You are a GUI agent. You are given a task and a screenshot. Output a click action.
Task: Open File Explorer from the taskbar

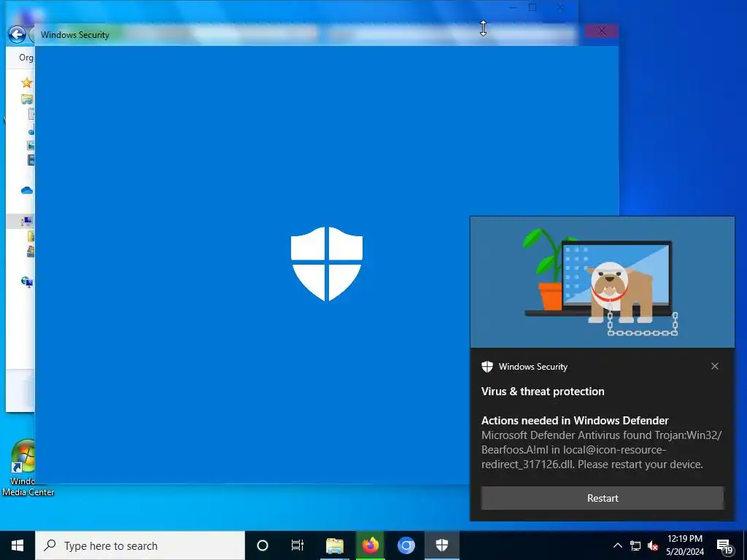click(x=334, y=545)
